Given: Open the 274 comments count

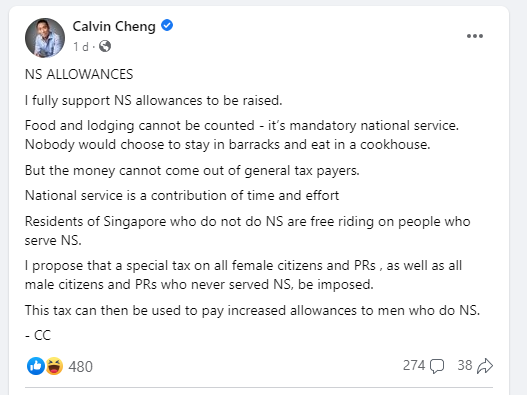Looking at the screenshot, I should pyautogui.click(x=414, y=365).
